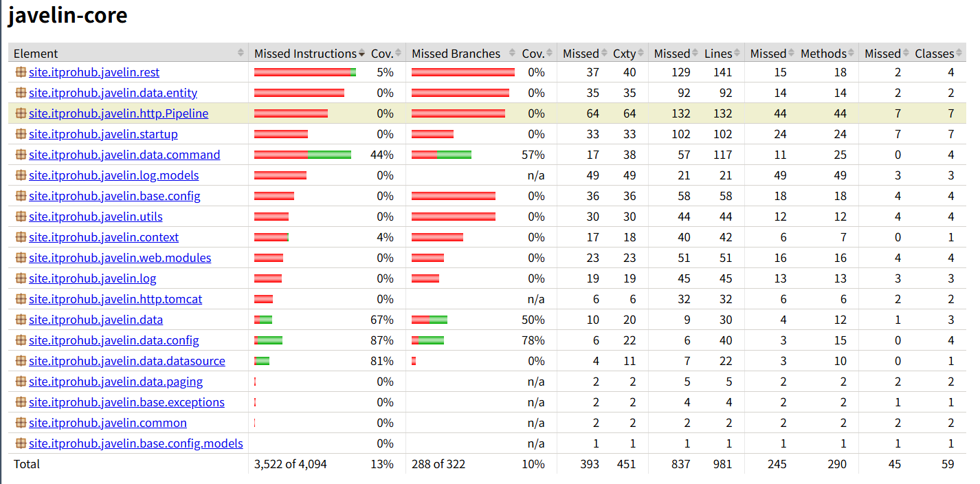This screenshot has height=484, width=980.
Task: Sort by the Classes column header
Action: tap(934, 54)
